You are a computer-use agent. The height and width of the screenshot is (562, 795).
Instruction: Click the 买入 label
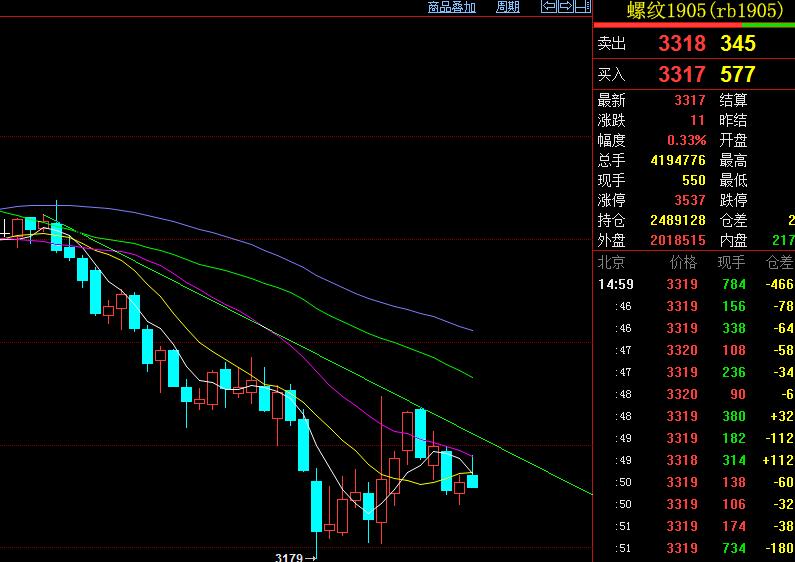pos(611,75)
